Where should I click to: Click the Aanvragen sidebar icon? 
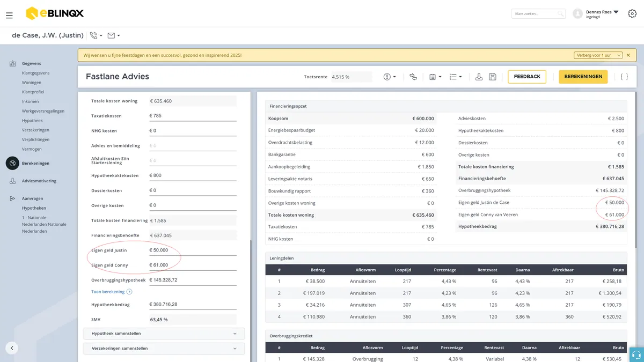tap(12, 198)
